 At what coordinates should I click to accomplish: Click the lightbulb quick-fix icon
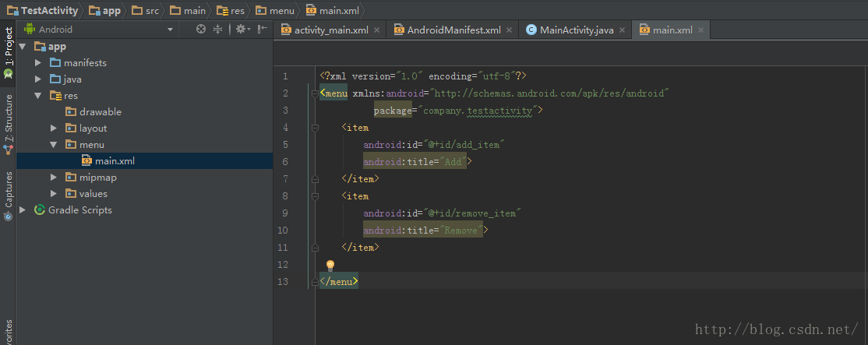[330, 266]
